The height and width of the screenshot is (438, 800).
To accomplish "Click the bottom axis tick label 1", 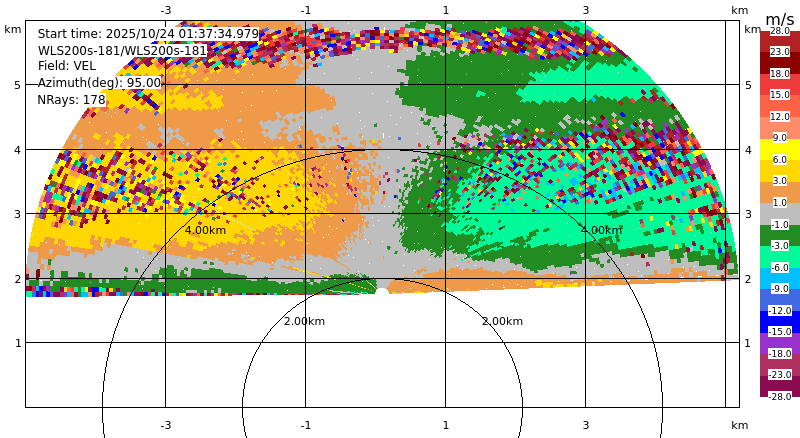I will pyautogui.click(x=445, y=425).
